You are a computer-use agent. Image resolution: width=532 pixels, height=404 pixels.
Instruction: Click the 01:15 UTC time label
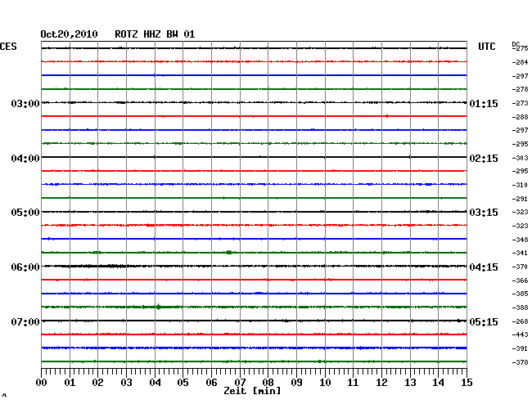pos(484,103)
